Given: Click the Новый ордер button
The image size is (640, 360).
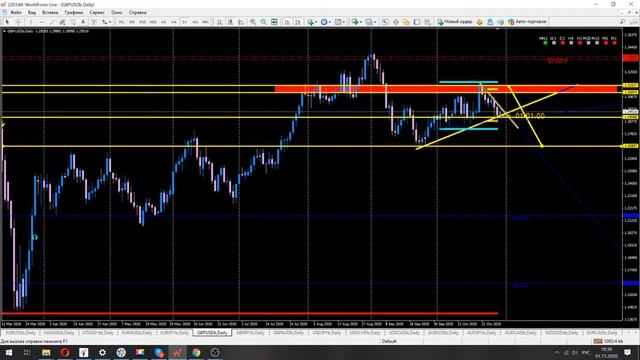Looking at the screenshot, I should (455, 22).
